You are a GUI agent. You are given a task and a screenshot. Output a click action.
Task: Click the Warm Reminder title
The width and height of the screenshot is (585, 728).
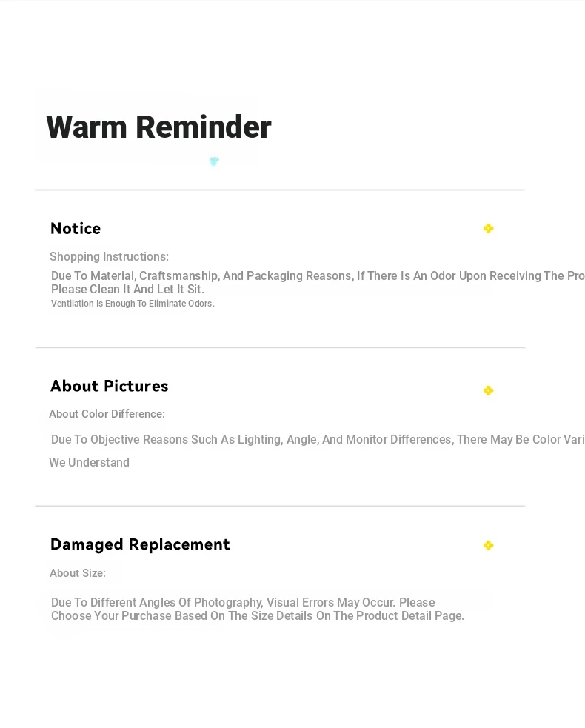pos(158,127)
